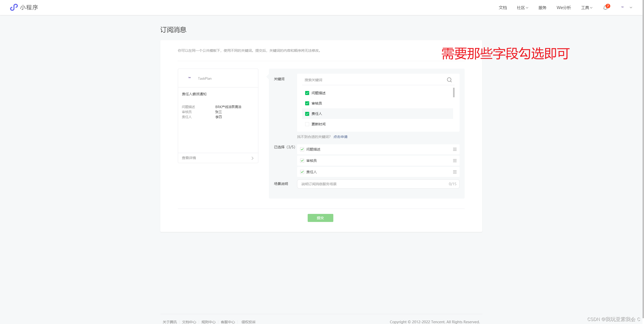Click the 小程序 logo icon
Viewport: 644px width, 324px height.
[x=14, y=7]
